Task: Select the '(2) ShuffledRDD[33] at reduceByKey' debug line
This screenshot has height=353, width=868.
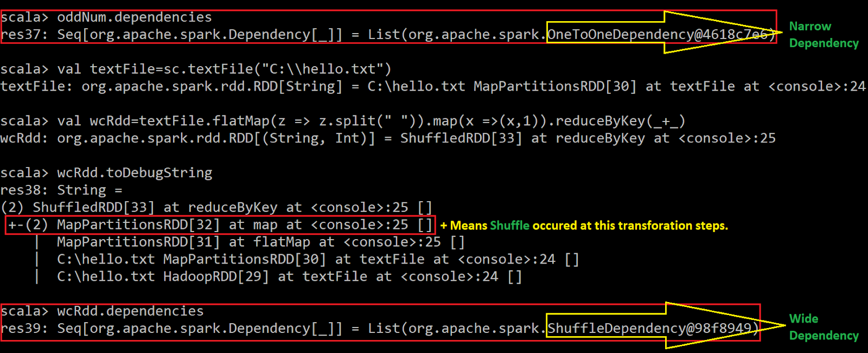Action: point(216,208)
